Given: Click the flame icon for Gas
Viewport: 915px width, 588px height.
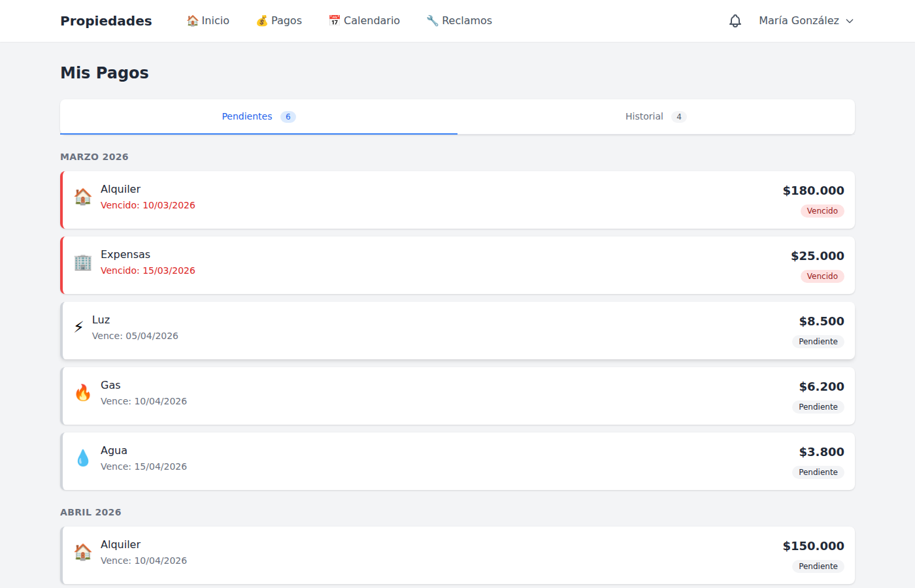Looking at the screenshot, I should pos(83,393).
